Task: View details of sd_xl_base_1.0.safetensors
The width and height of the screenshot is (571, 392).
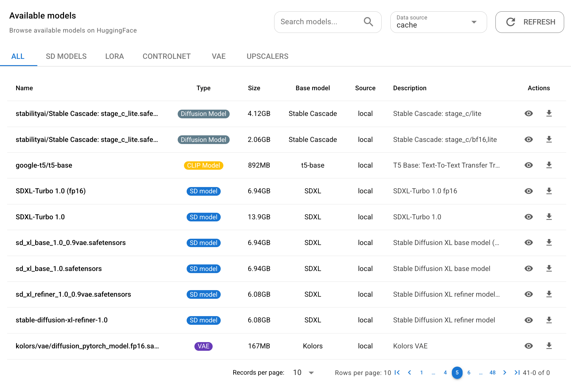Action: (529, 269)
